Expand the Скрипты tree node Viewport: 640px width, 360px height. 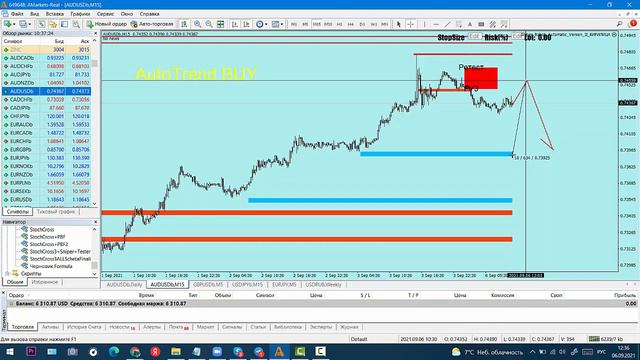click(7, 273)
